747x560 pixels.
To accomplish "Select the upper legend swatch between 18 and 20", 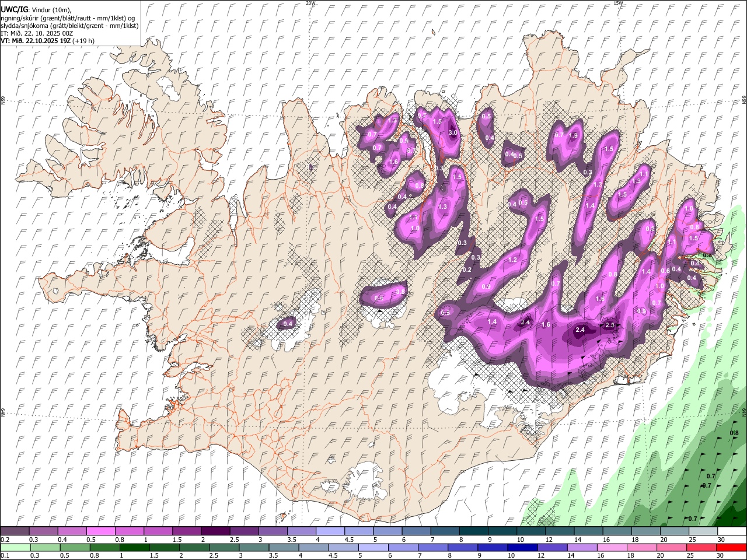I will (647, 531).
